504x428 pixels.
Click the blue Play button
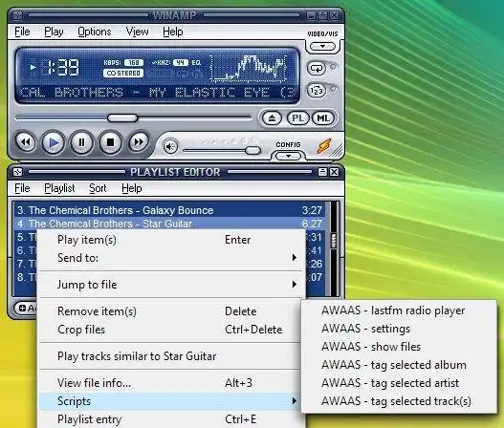pyautogui.click(x=53, y=142)
